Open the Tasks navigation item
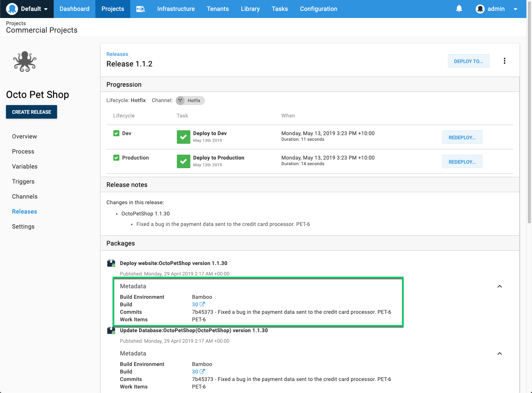The width and height of the screenshot is (532, 393). pos(280,9)
